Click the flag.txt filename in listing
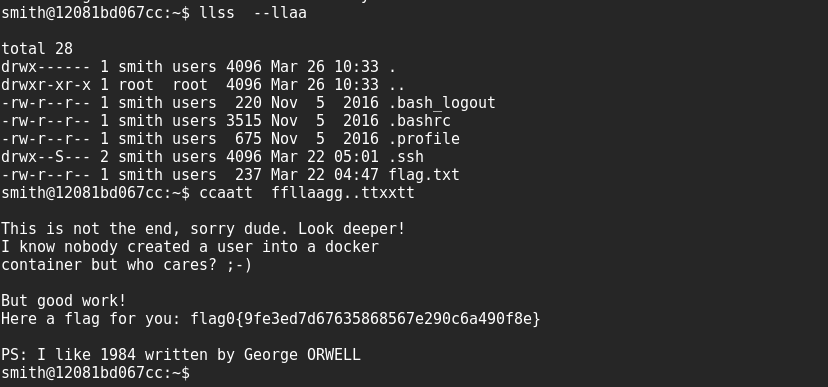This screenshot has width=828, height=387. click(x=424, y=175)
